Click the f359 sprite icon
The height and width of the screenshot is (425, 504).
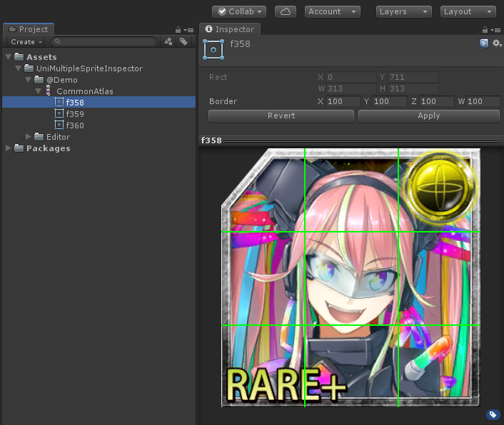point(59,113)
